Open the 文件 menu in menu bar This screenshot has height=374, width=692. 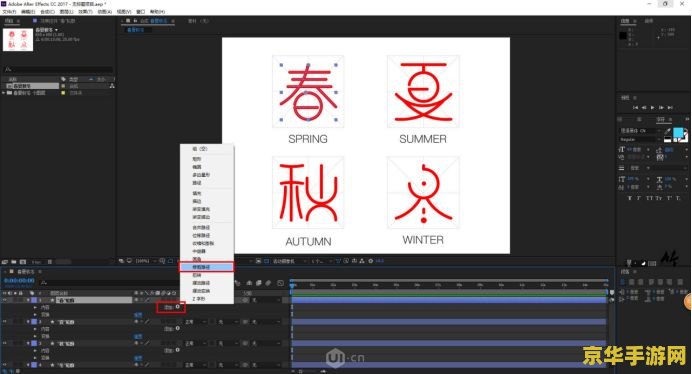click(9, 11)
